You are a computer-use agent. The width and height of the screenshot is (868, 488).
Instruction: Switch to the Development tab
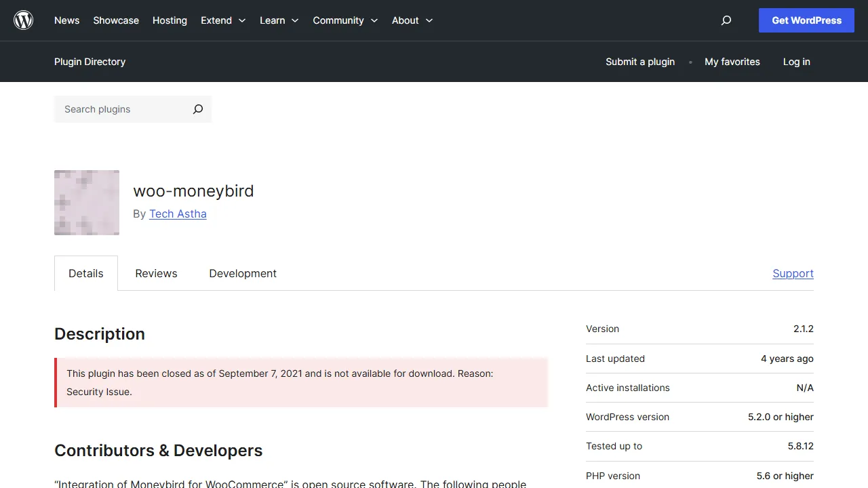coord(243,273)
